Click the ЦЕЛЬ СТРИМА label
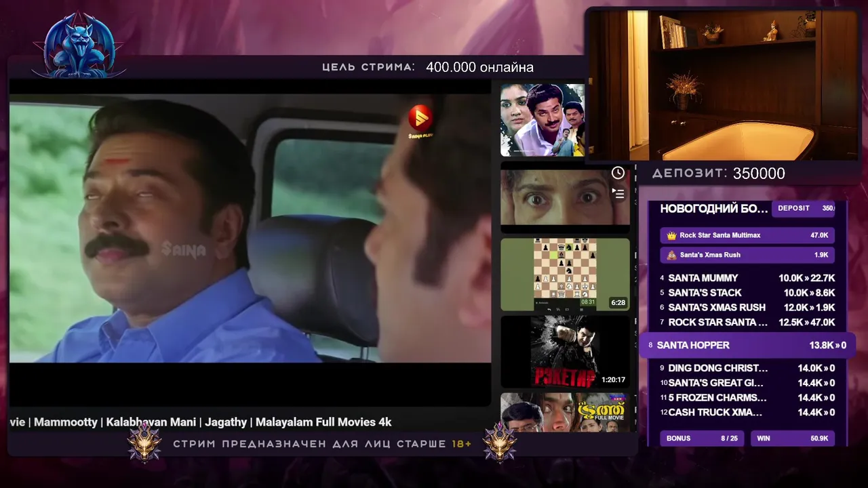This screenshot has width=868, height=488. 368,67
